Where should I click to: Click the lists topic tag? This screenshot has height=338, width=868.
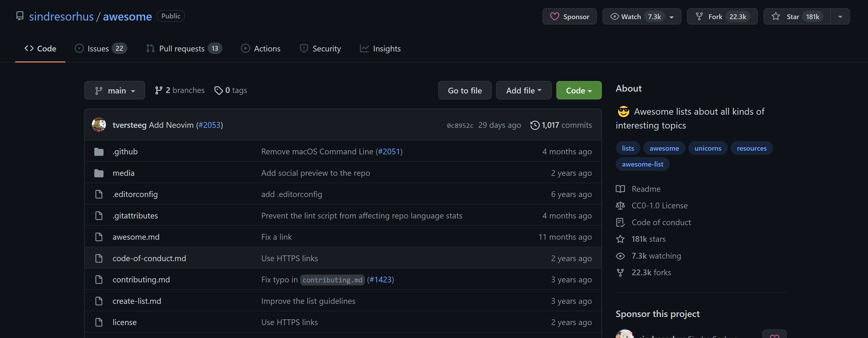click(x=628, y=148)
